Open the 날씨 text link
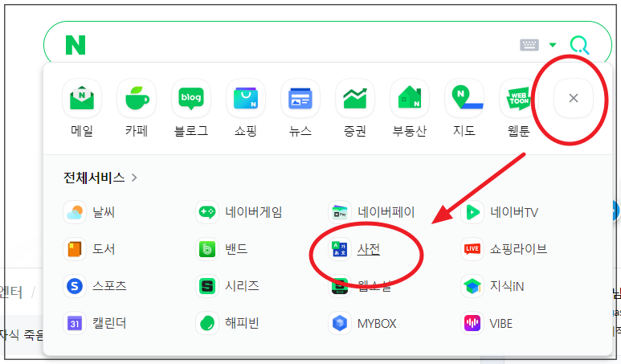Image resolution: width=621 pixels, height=364 pixels. pyautogui.click(x=104, y=212)
